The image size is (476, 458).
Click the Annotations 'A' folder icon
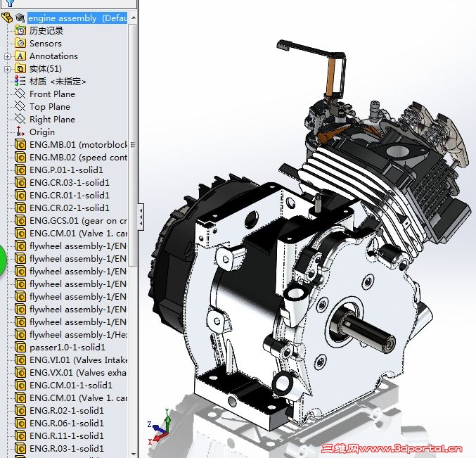point(20,56)
